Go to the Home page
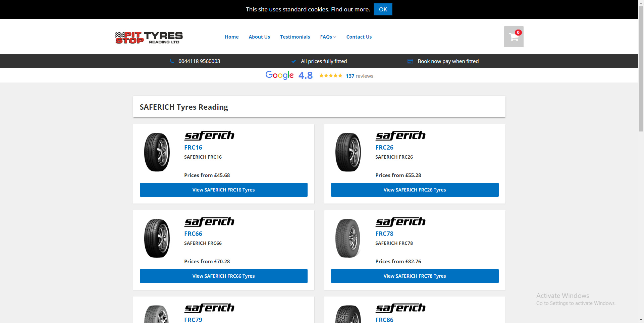Image resolution: width=644 pixels, height=323 pixels. point(232,37)
